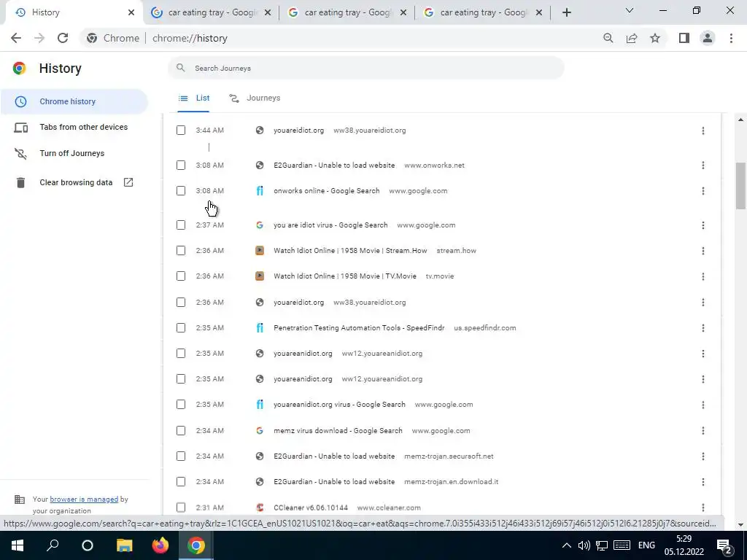Click the scrollbar down arrow
Screen dimensions: 747x560
click(x=740, y=525)
